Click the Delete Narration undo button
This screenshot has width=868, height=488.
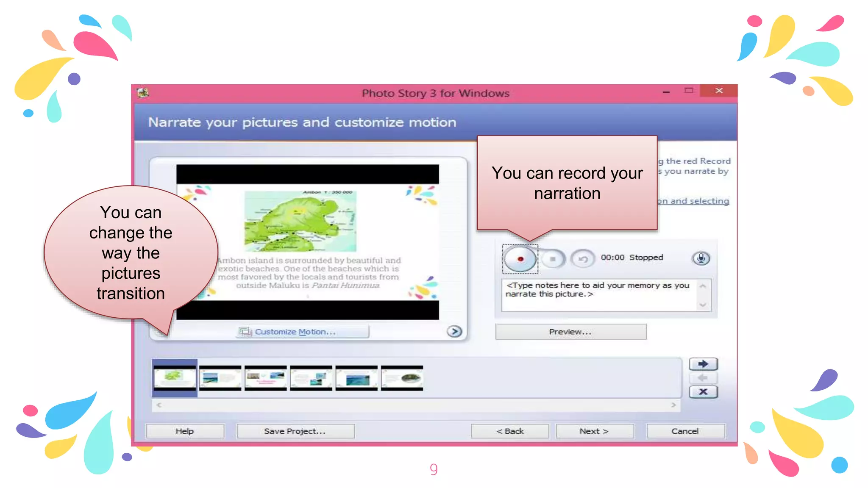coord(583,258)
